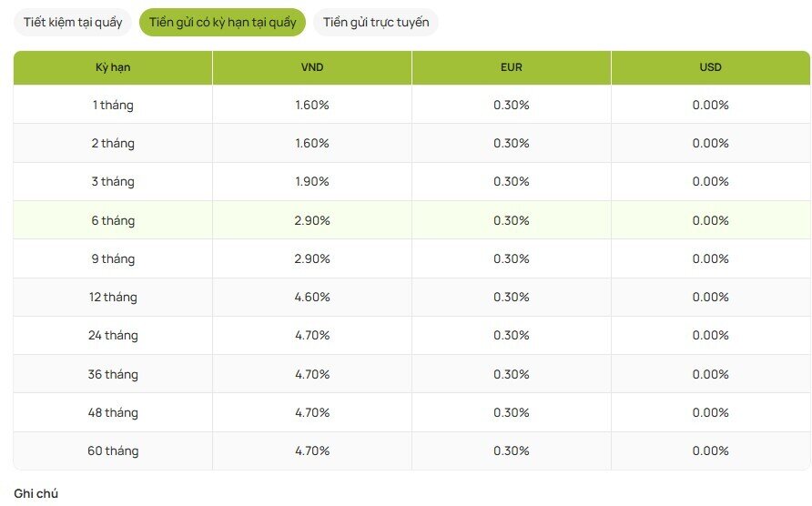Switch to the Tiết kiệm tại quầy tab
This screenshot has width=812, height=506.
point(73,23)
